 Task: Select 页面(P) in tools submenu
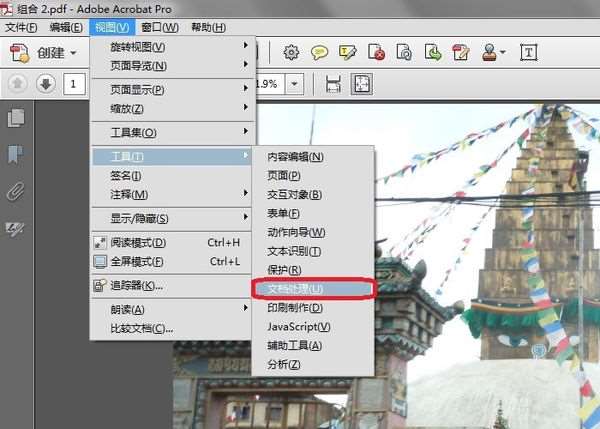[313, 175]
